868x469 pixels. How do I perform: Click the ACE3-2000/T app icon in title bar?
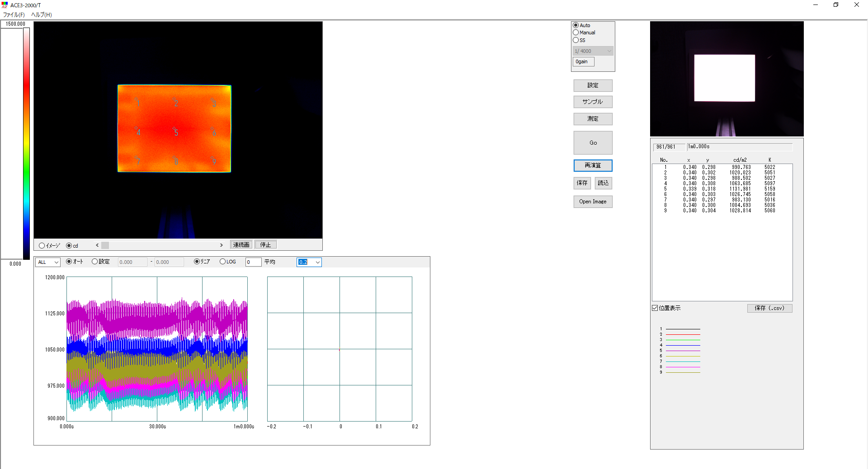5,5
